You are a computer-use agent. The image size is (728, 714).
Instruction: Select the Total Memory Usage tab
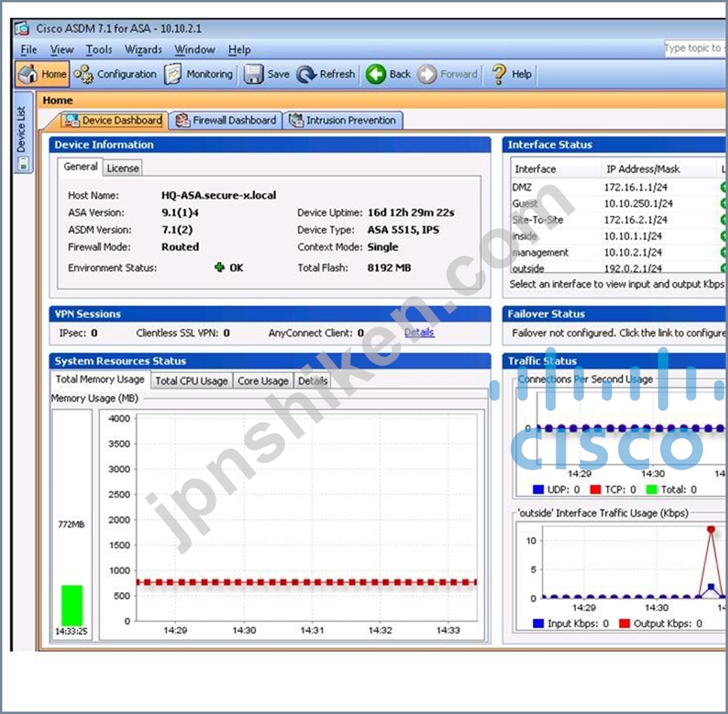(100, 380)
